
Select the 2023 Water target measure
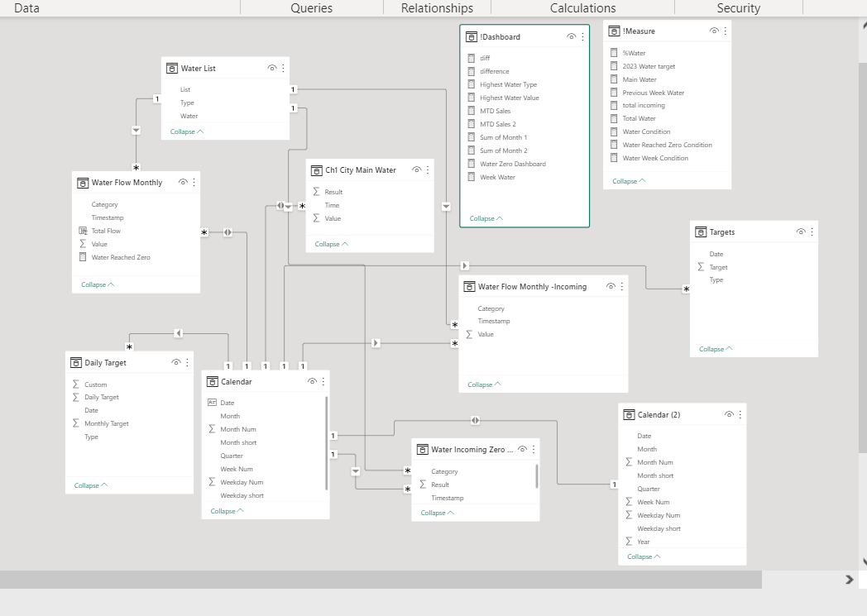pyautogui.click(x=649, y=66)
